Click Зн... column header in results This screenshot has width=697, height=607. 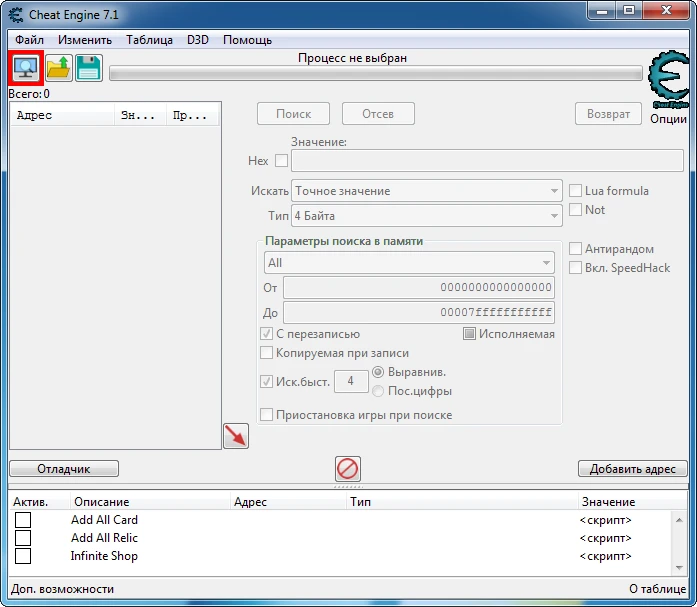(140, 116)
